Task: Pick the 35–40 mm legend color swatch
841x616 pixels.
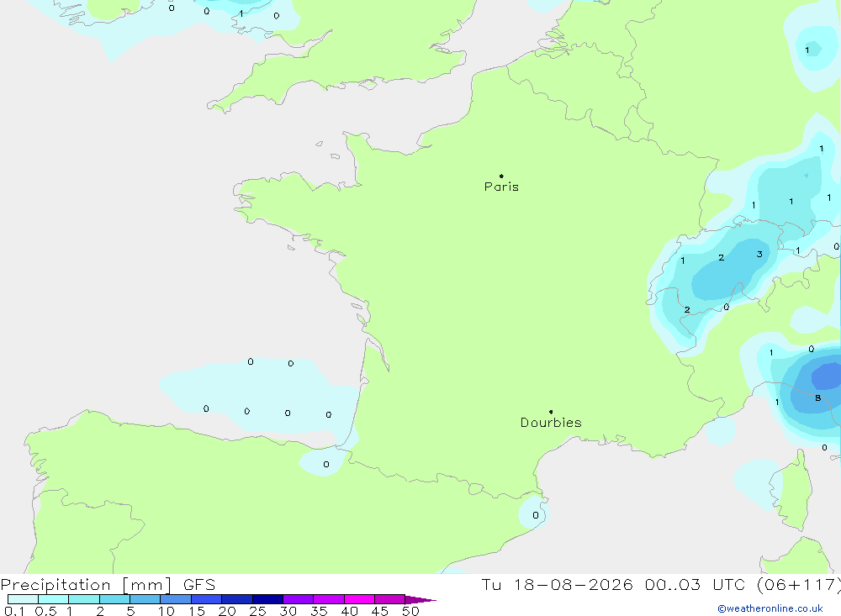Action: pos(328,599)
